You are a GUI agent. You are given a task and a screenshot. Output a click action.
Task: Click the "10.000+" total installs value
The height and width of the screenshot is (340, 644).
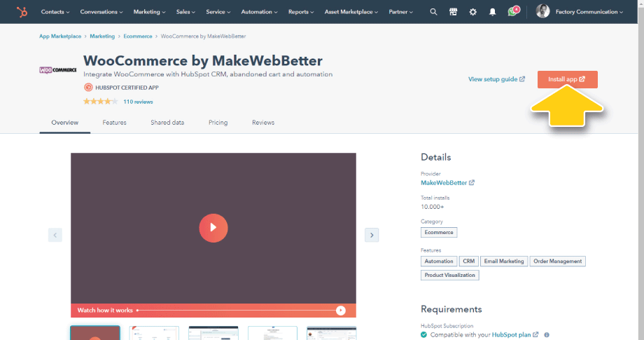[432, 207]
